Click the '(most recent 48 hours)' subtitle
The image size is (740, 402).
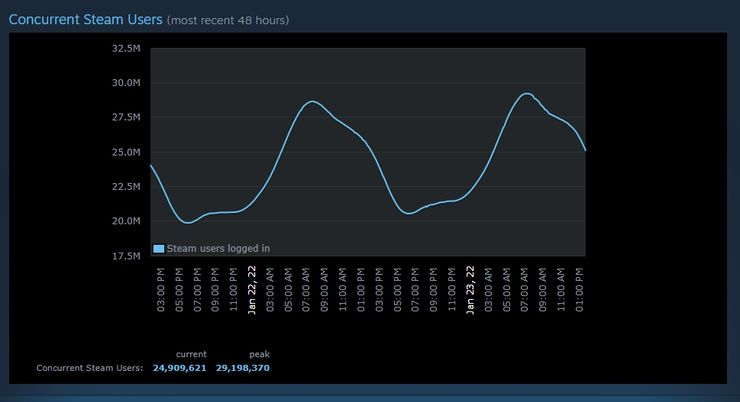[x=228, y=20]
